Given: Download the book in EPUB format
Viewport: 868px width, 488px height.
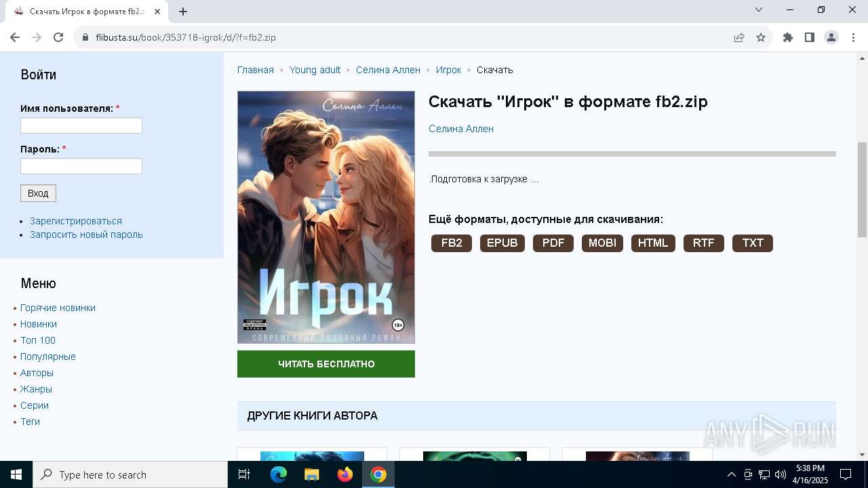Looking at the screenshot, I should pyautogui.click(x=502, y=243).
